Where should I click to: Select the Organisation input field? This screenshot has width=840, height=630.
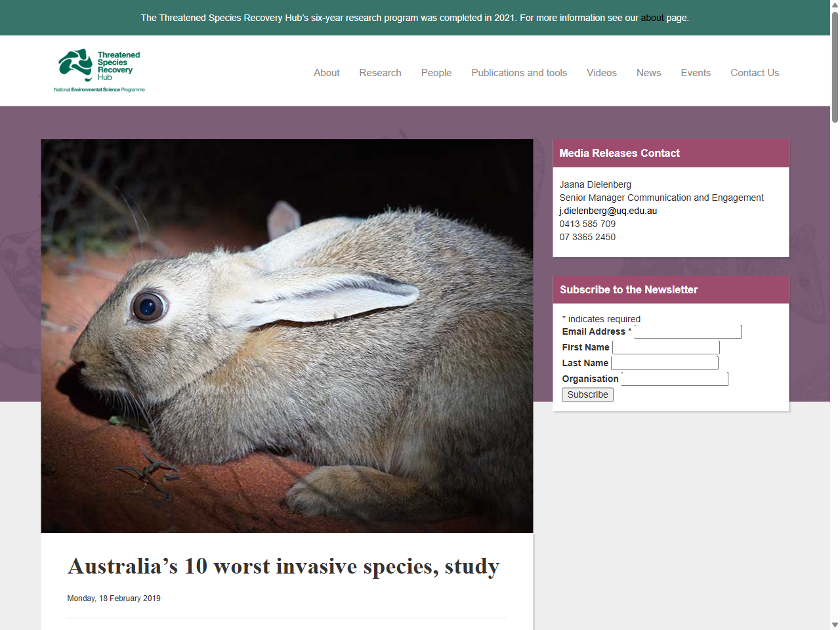click(675, 379)
